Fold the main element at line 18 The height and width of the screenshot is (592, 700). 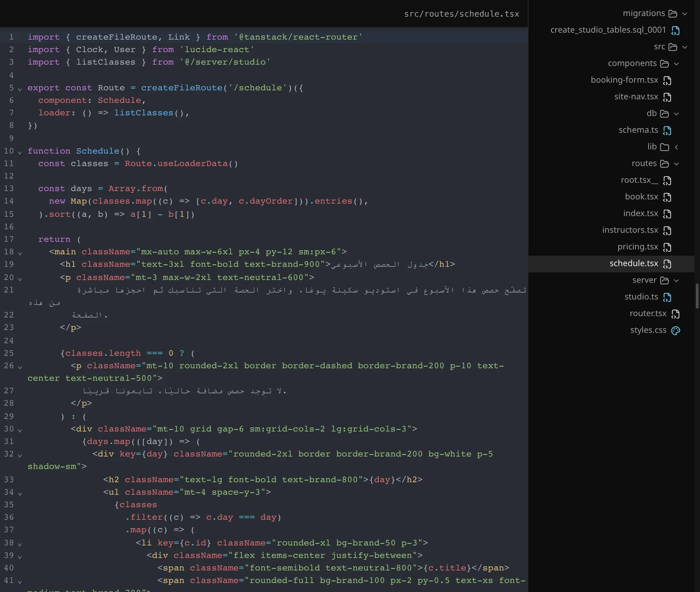[20, 253]
